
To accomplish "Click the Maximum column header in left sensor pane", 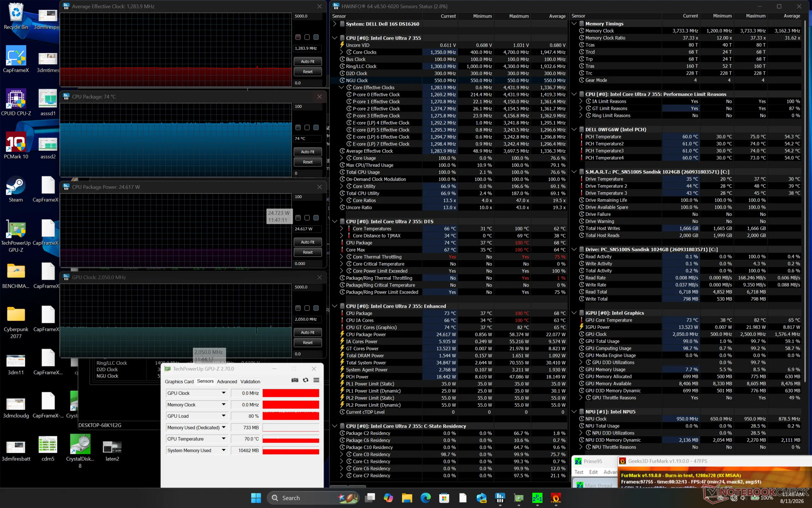I will pyautogui.click(x=519, y=16).
